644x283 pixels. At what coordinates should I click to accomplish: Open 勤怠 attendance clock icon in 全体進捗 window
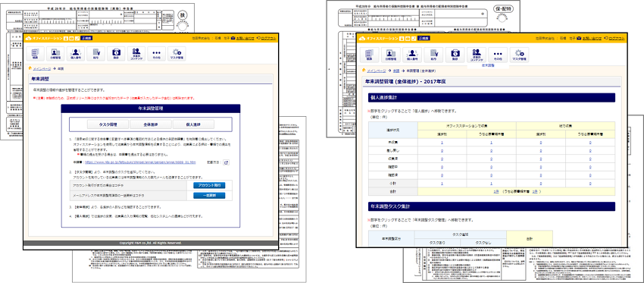pyautogui.click(x=455, y=55)
